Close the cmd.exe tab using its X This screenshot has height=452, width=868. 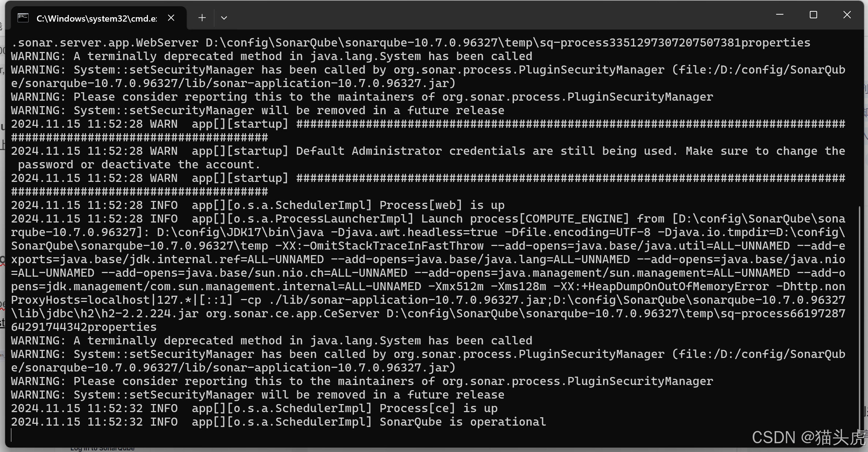[x=171, y=17]
